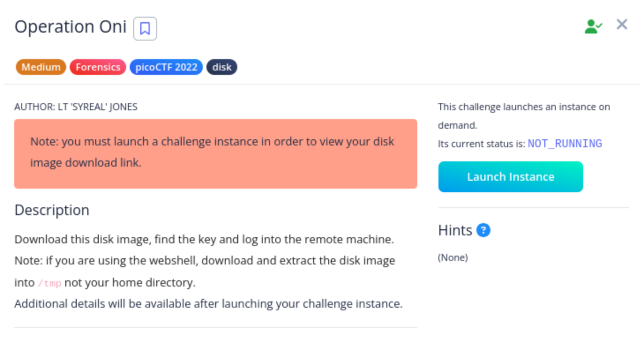Click the green solved-user status icon
644x350 pixels.
point(593,26)
